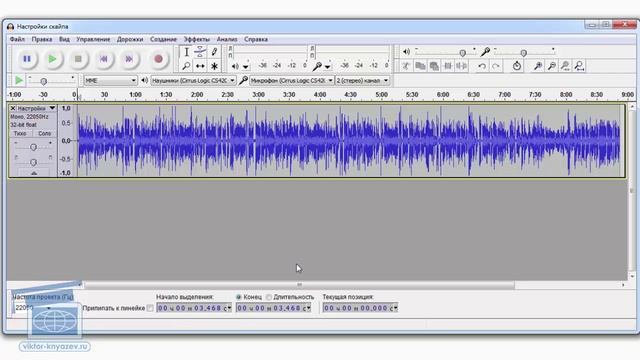Screen dimensions: 640x360
Task: Open the output meter dropdown arrow
Action: pos(246,66)
